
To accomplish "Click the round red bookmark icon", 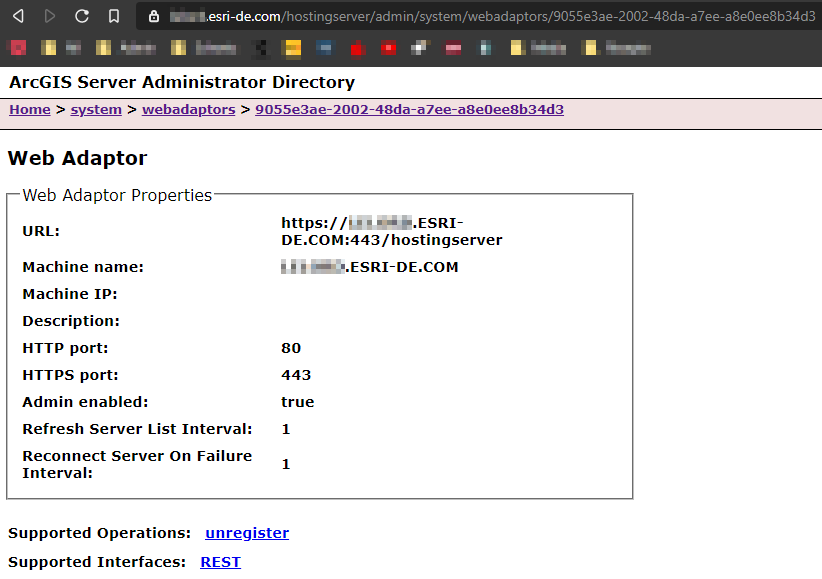I will pyautogui.click(x=390, y=47).
